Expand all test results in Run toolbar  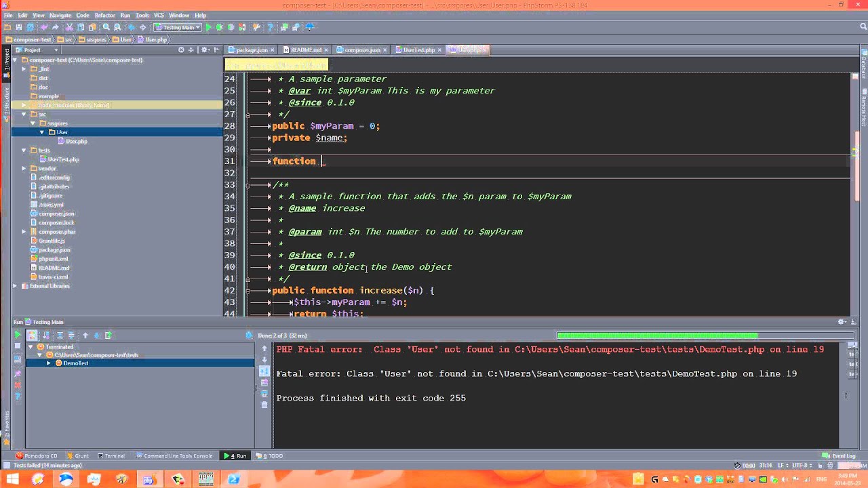[x=60, y=335]
